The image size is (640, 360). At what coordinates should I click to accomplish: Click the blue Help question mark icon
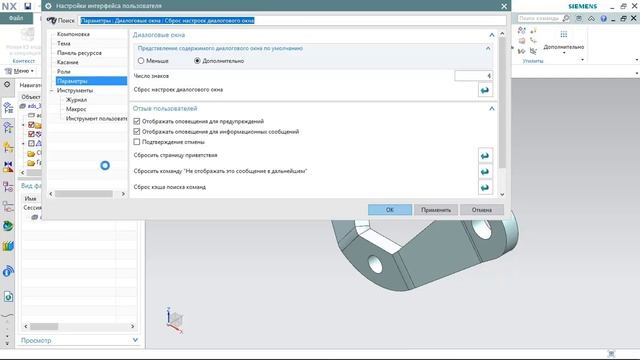(603, 18)
